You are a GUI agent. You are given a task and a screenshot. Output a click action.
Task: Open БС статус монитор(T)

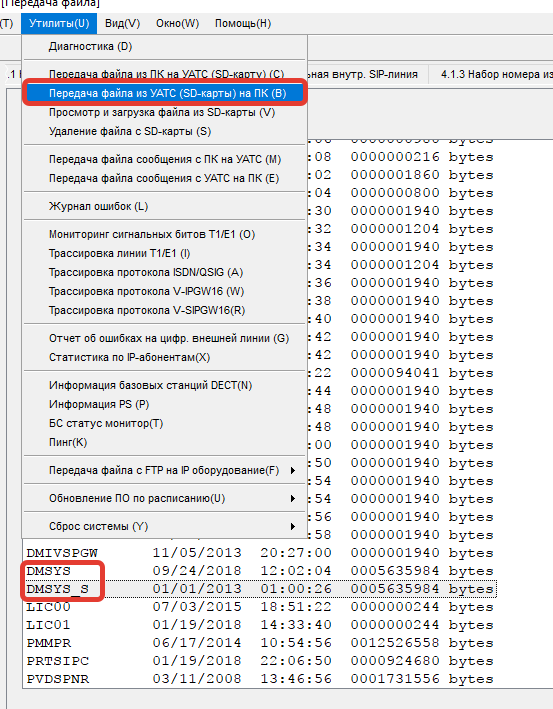165,424
